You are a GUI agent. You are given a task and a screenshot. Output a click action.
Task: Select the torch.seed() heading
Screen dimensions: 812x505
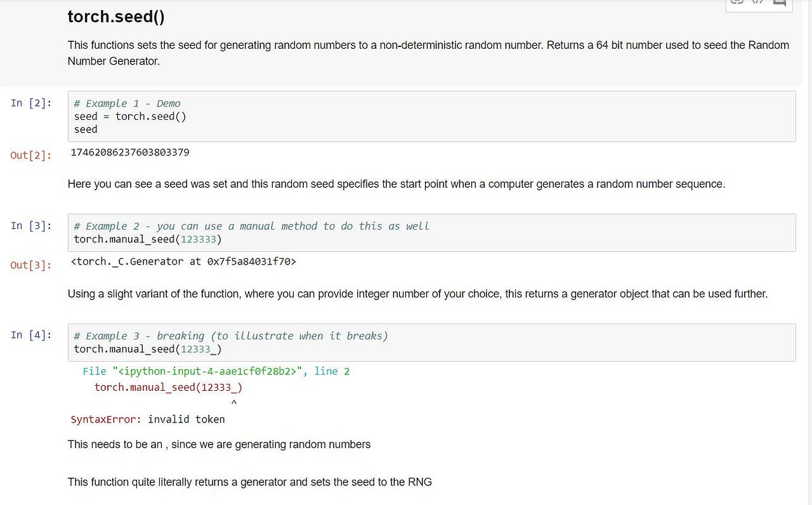[115, 16]
